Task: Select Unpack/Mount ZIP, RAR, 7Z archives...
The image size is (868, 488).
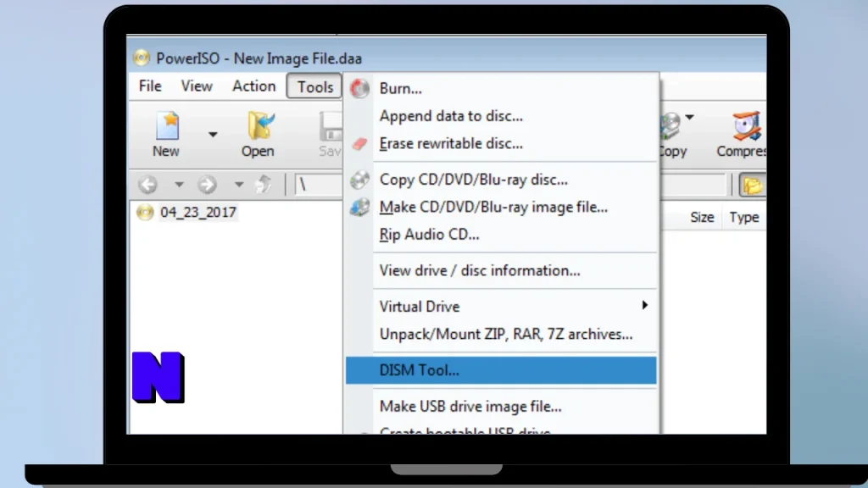Action: coord(501,334)
